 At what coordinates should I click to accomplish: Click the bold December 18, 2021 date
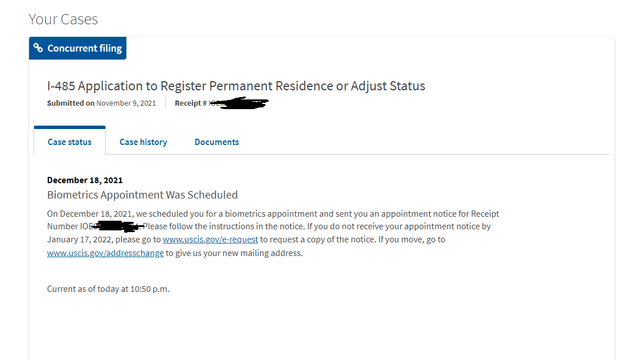point(84,180)
